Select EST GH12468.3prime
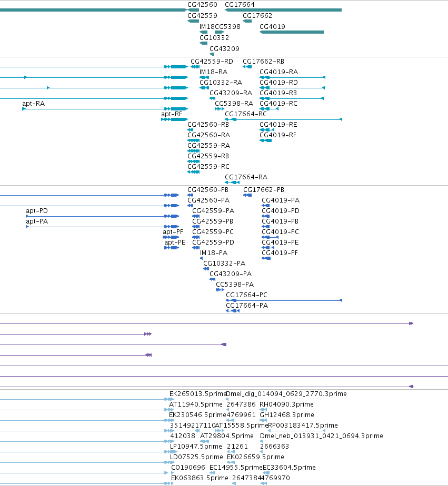 (287, 416)
